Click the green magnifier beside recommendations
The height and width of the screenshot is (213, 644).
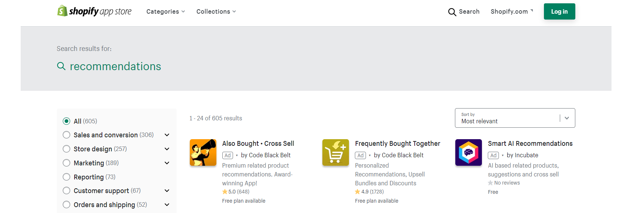tap(61, 66)
